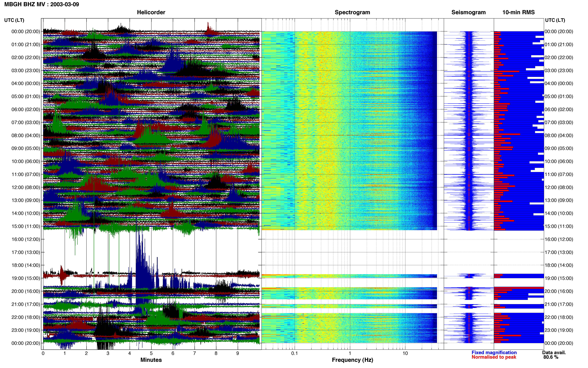Click the left 08:00 (04:00) time label
Viewport: 588px width, 368px height.
tap(26, 136)
